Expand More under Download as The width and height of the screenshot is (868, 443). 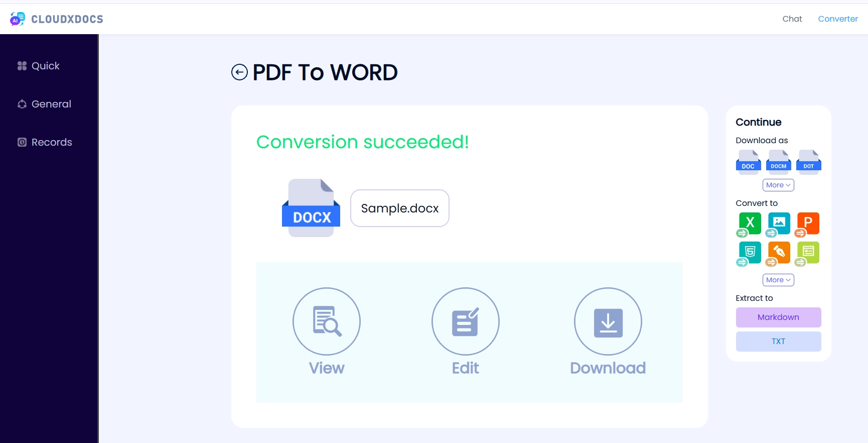click(x=778, y=185)
